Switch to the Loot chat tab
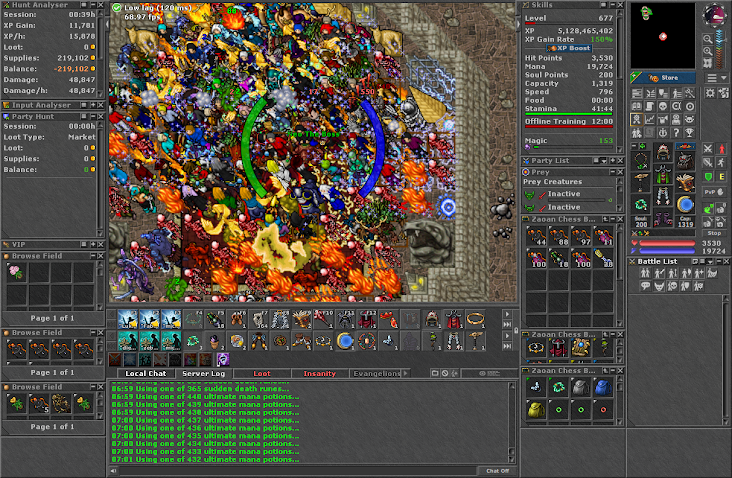The height and width of the screenshot is (478, 732). 262,373
